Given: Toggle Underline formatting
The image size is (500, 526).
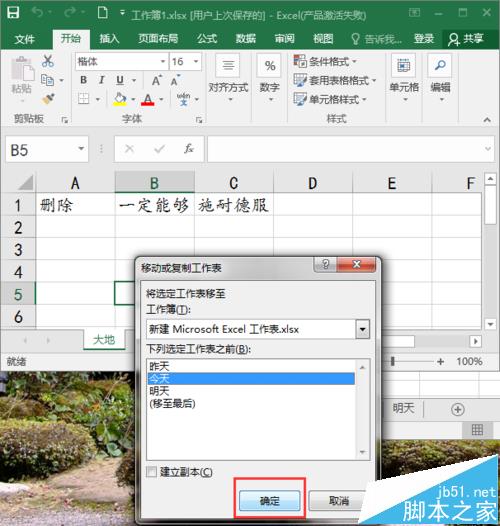Looking at the screenshot, I should [x=120, y=80].
